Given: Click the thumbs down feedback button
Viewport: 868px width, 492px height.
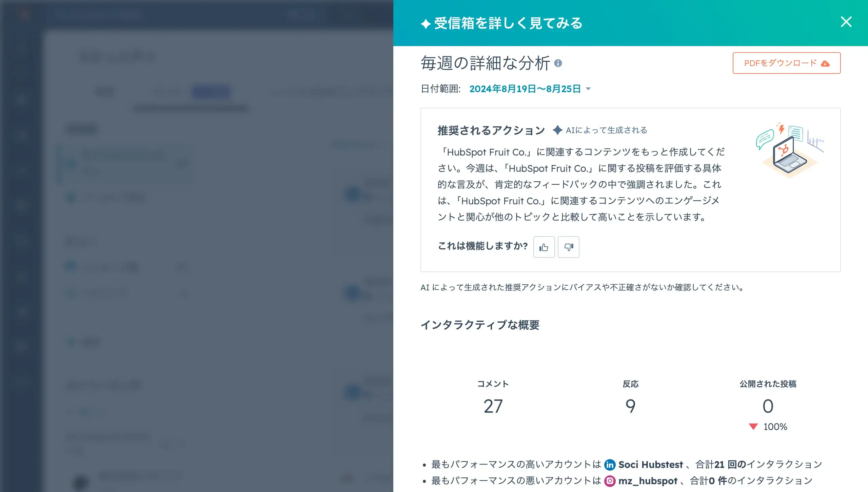Looking at the screenshot, I should pos(569,247).
